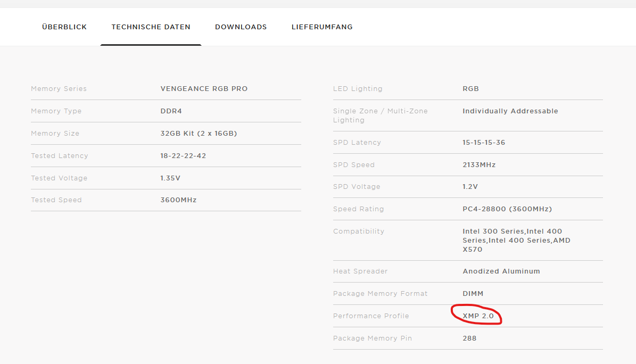636x364 pixels.
Task: Click the Heat Spreader label
Action: pos(360,271)
